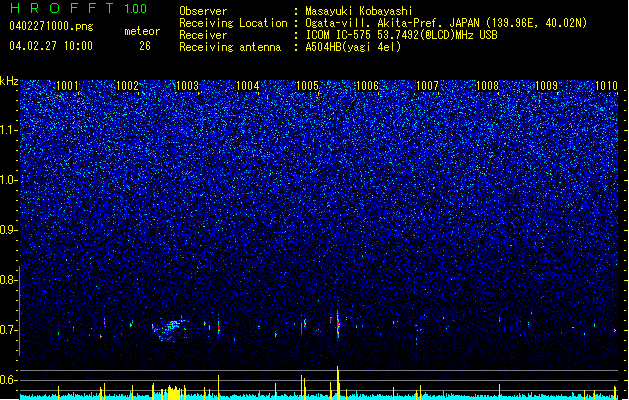Viewport: 629px width, 400px height.
Task: Select observer name Masayuki Kobayashi
Action: (x=359, y=11)
